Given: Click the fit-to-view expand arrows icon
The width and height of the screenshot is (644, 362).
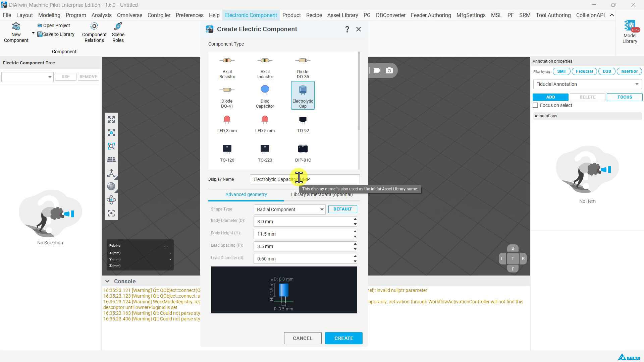Looking at the screenshot, I should point(111,119).
